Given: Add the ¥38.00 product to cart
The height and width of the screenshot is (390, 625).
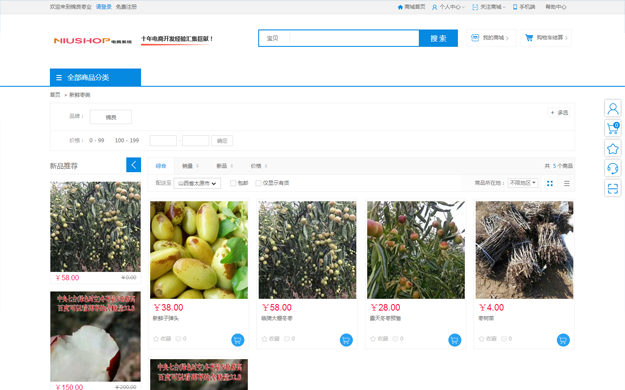Looking at the screenshot, I should pyautogui.click(x=238, y=340).
